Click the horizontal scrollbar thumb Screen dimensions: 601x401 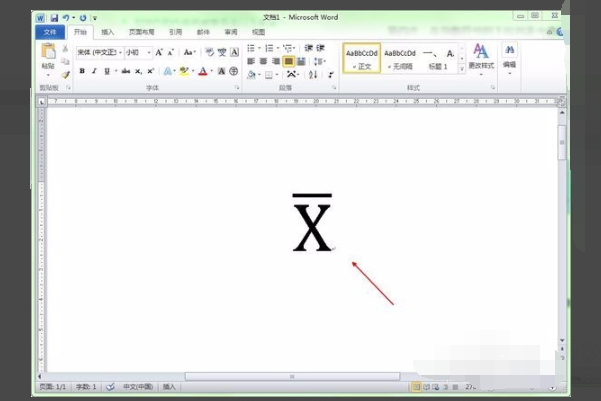tap(292, 376)
